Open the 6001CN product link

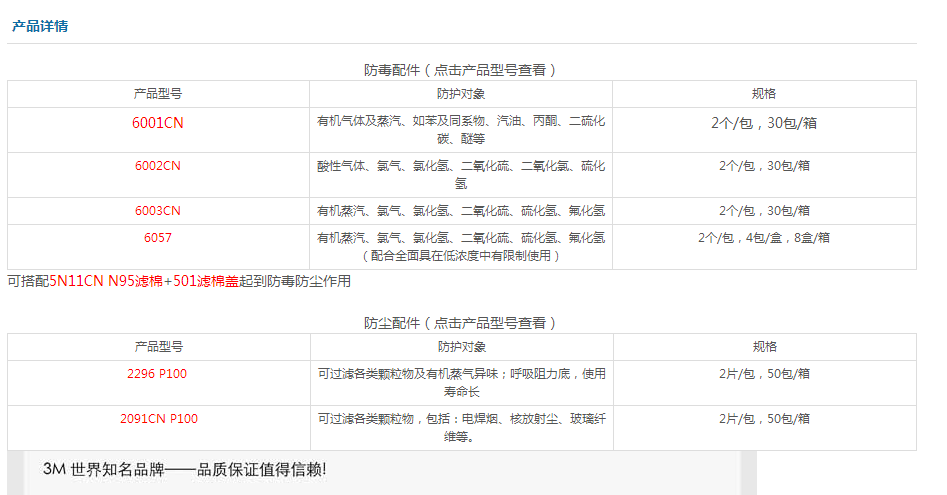[x=158, y=123]
